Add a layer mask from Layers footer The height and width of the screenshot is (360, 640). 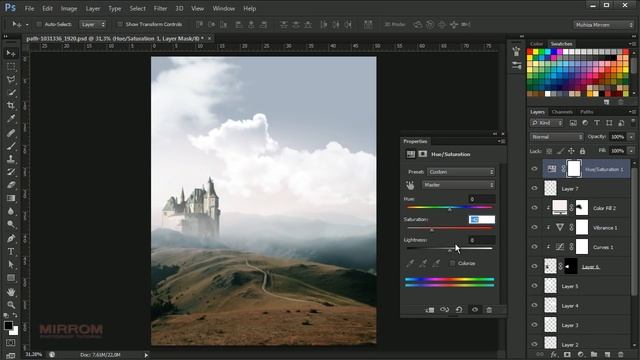pos(567,355)
